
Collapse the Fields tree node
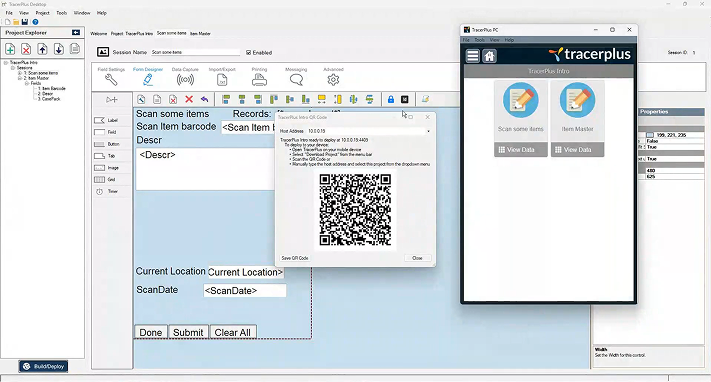(x=26, y=83)
